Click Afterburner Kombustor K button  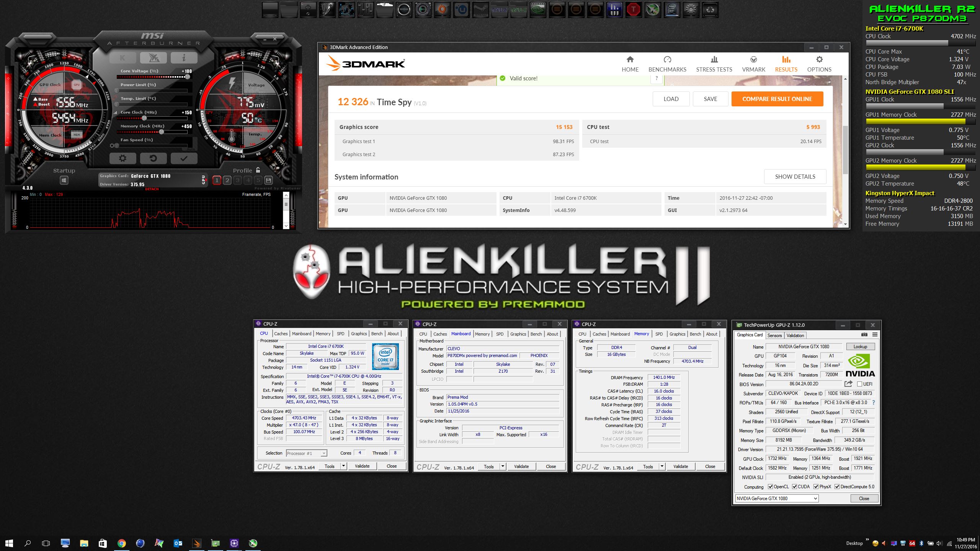[x=122, y=58]
